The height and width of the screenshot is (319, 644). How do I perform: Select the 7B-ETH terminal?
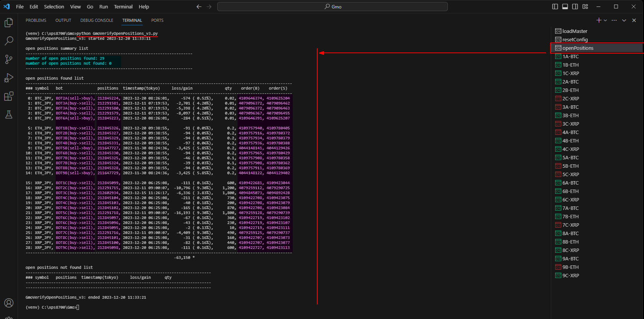point(597,216)
